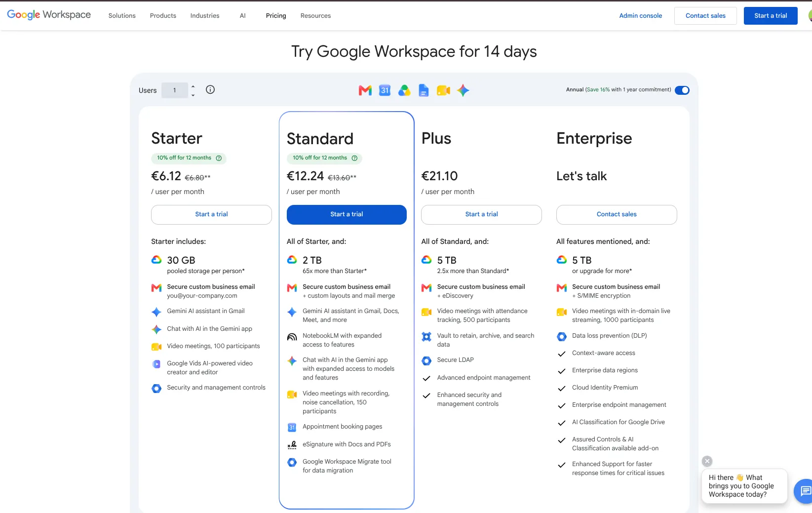The height and width of the screenshot is (513, 812).
Task: Click Context-aware access in Enterprise list
Action: tap(604, 353)
